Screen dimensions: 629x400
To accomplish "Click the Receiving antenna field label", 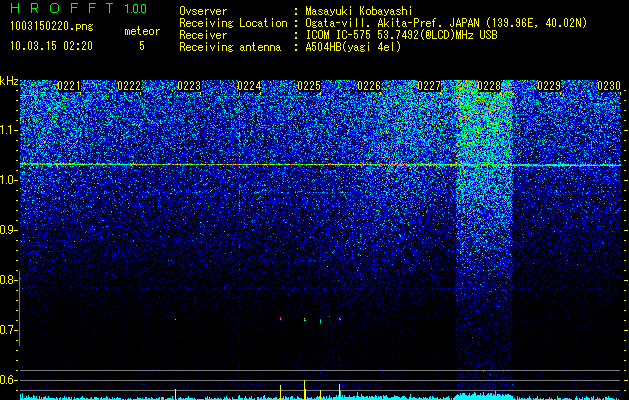I will (230, 47).
